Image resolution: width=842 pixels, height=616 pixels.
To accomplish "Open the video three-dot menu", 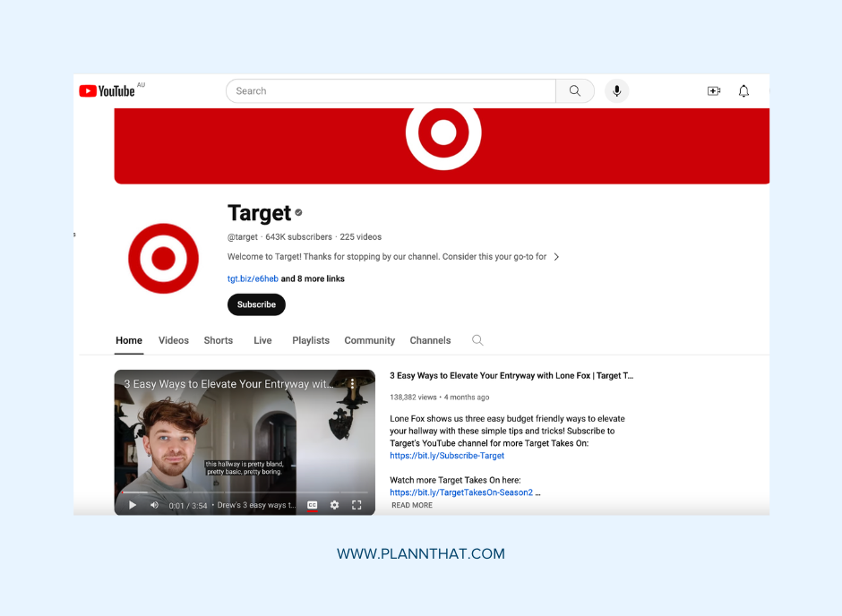I will (352, 384).
